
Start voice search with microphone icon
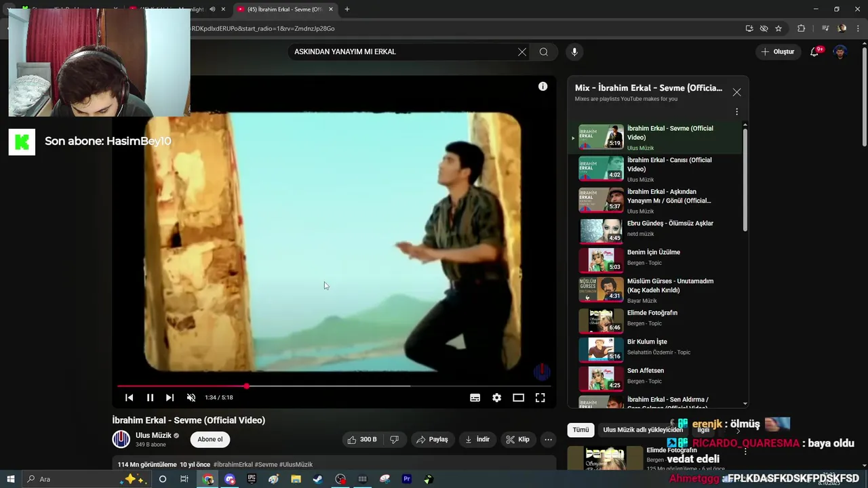tap(574, 52)
